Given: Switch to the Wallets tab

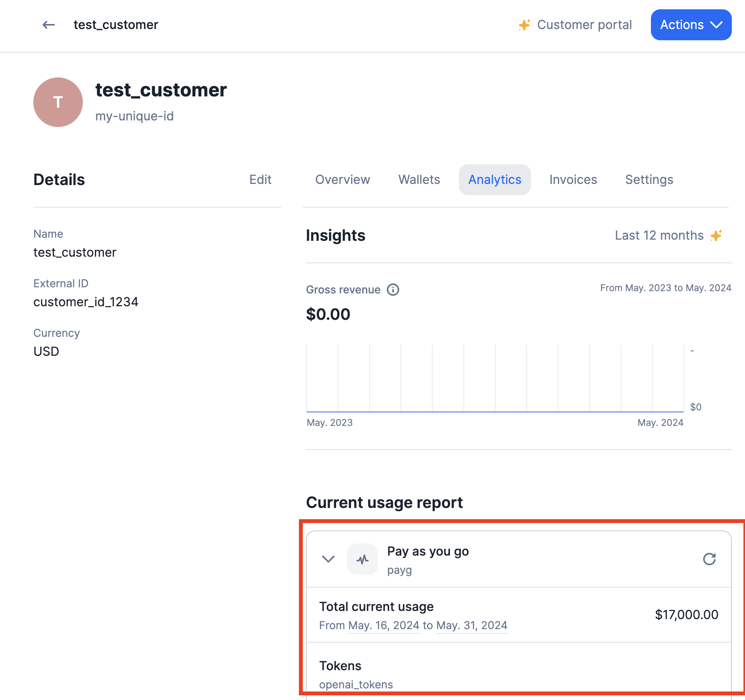Looking at the screenshot, I should coord(419,180).
